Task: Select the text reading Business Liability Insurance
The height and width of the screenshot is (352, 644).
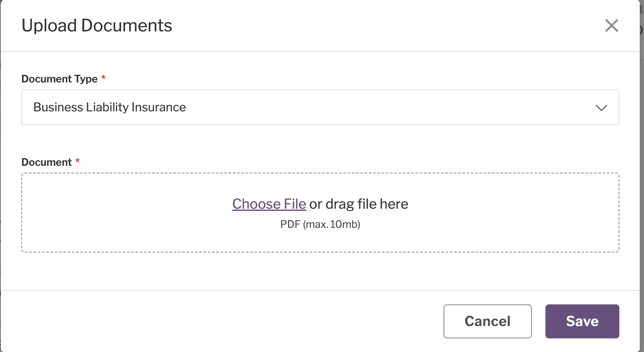Action: pyautogui.click(x=110, y=107)
